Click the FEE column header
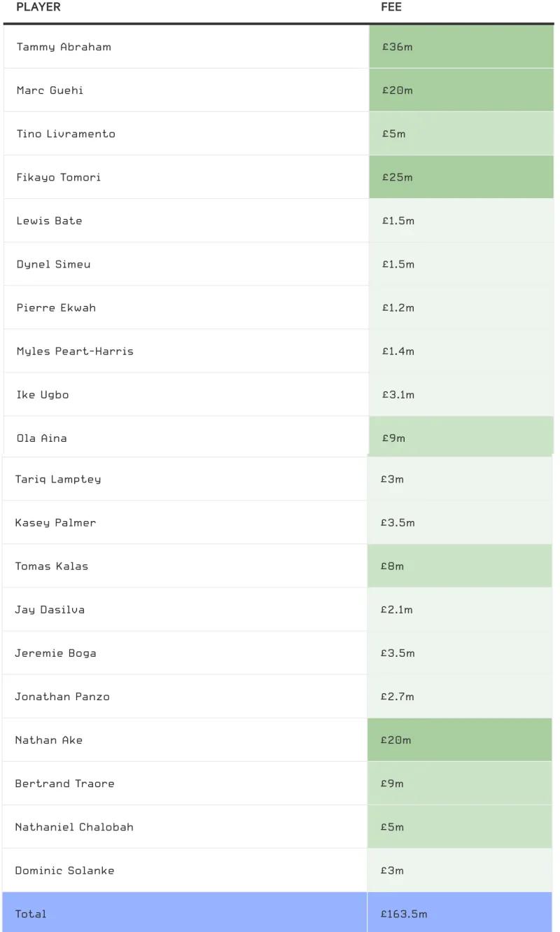 click(x=391, y=7)
